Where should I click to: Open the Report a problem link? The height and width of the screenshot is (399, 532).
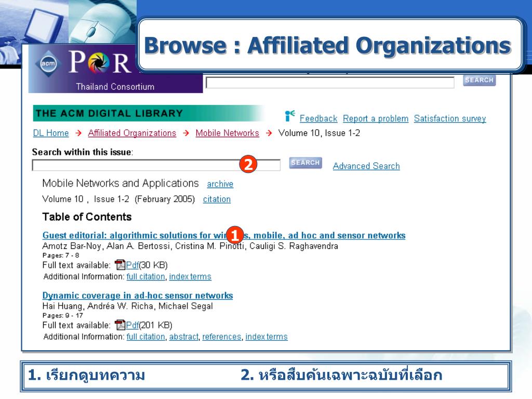click(376, 118)
